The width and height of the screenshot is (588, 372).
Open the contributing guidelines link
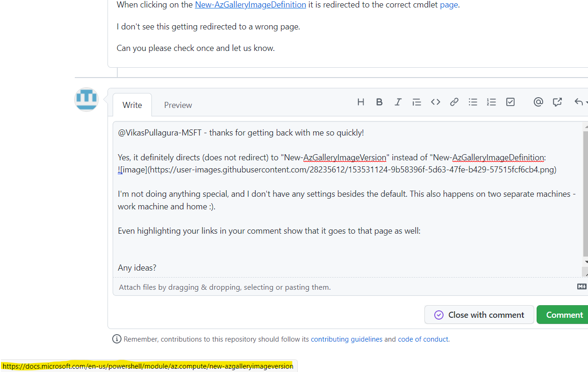pyautogui.click(x=346, y=339)
